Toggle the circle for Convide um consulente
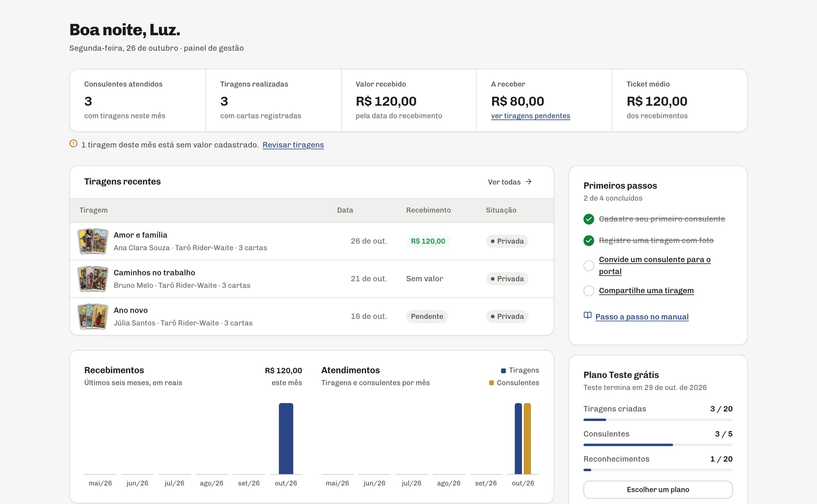The height and width of the screenshot is (504, 817). pyautogui.click(x=589, y=266)
